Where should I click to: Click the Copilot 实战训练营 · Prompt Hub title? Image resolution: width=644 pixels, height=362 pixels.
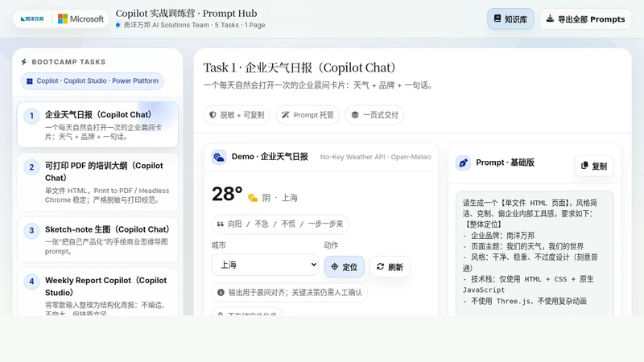coord(186,14)
